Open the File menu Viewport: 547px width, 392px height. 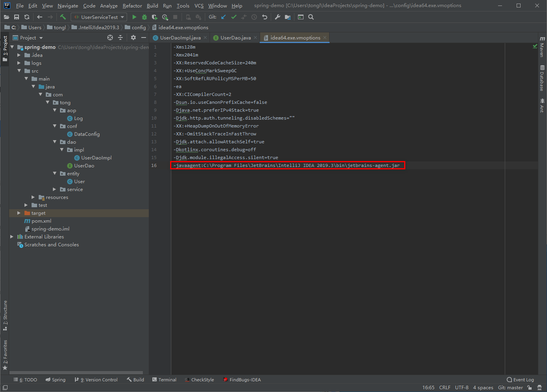point(20,6)
